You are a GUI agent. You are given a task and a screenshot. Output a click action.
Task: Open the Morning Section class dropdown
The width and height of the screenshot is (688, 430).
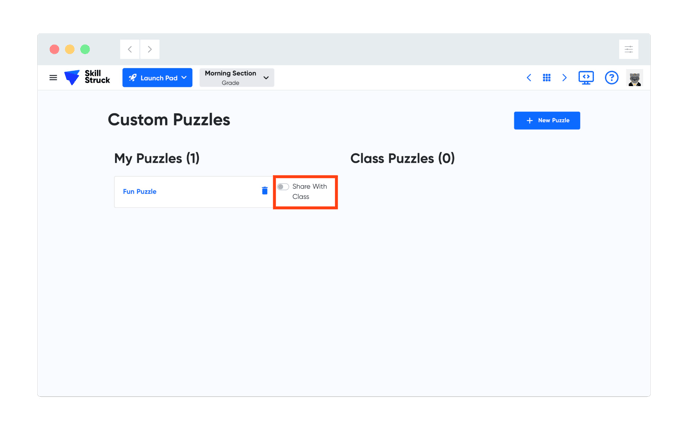click(237, 78)
